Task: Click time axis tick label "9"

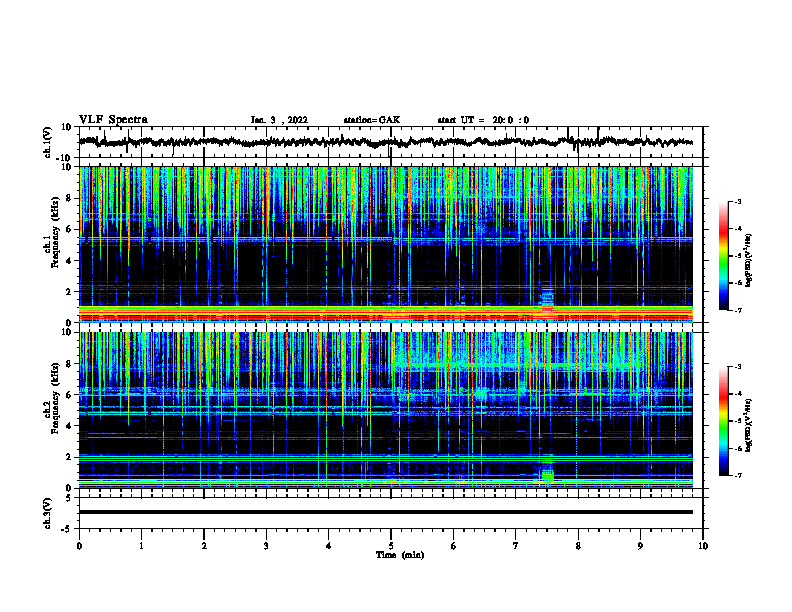Action: pyautogui.click(x=640, y=546)
